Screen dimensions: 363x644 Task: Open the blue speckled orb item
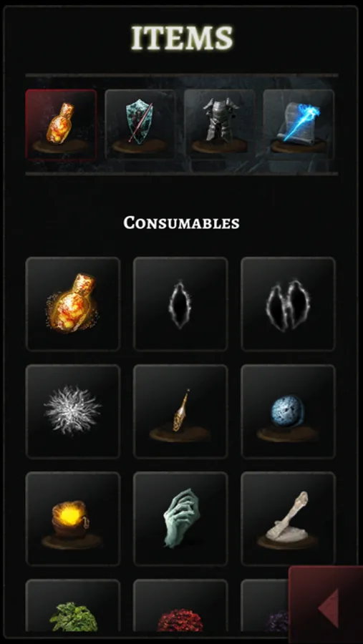[x=288, y=411]
